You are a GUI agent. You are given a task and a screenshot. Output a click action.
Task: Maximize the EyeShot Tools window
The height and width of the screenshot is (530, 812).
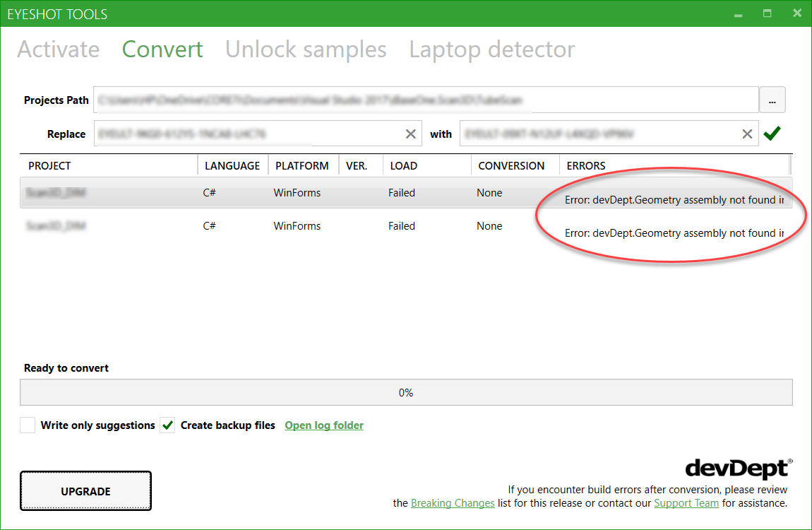(767, 13)
